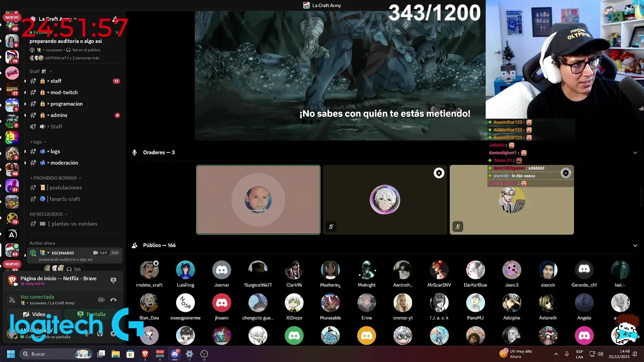644x362 pixels.
Task: Click audience member Murasable
Action: 331,307
